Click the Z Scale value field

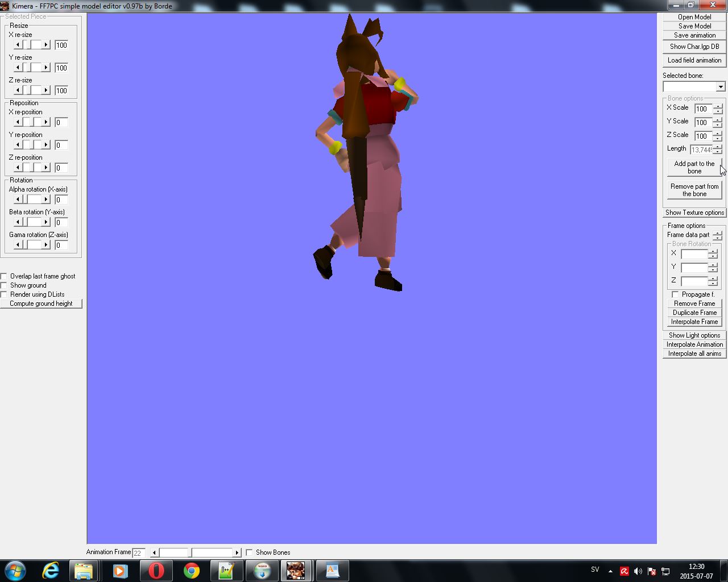(704, 136)
